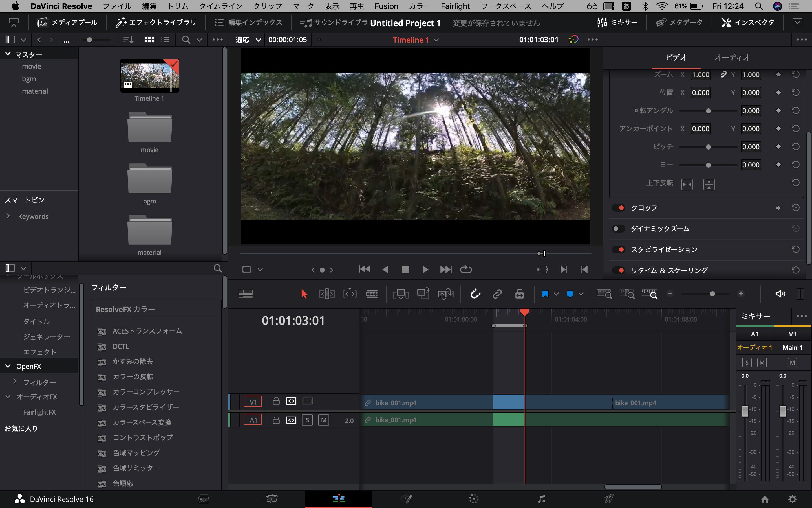Mute the A1 audio track
The height and width of the screenshot is (508, 812).
[x=323, y=420]
